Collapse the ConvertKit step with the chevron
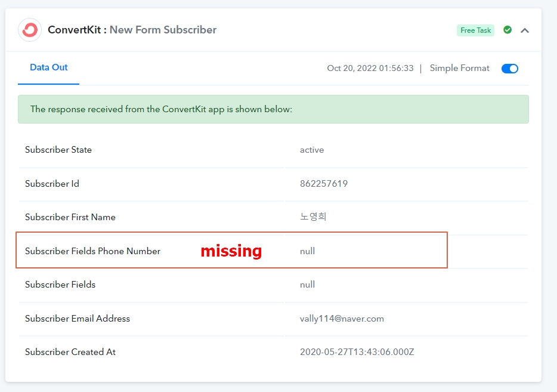Image resolution: width=557 pixels, height=392 pixels. (525, 30)
